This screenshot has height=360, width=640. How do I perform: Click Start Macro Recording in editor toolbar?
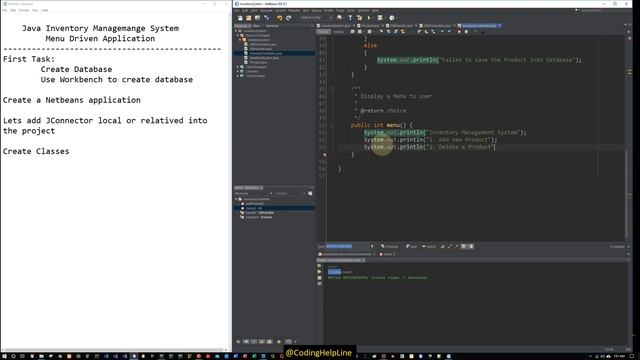459,32
